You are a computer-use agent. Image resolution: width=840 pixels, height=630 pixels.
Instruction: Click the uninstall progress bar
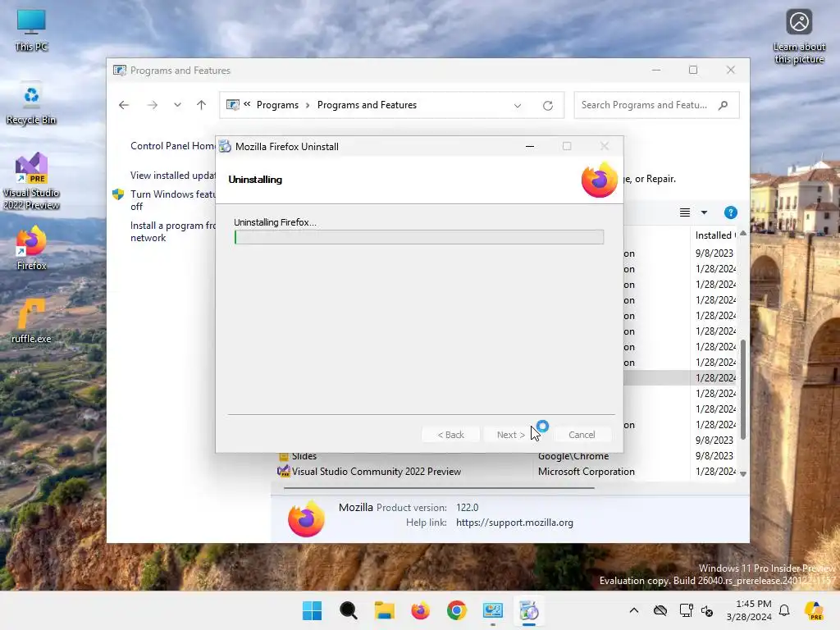(419, 237)
